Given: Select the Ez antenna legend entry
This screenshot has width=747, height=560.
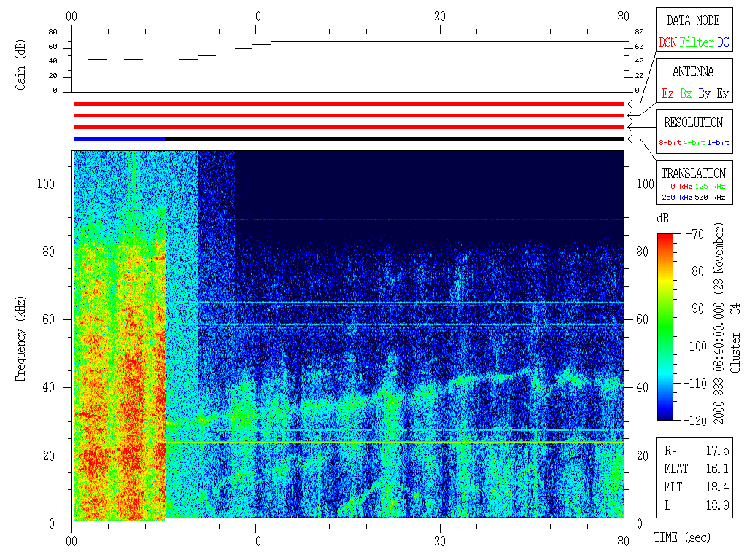Looking at the screenshot, I should point(667,94).
